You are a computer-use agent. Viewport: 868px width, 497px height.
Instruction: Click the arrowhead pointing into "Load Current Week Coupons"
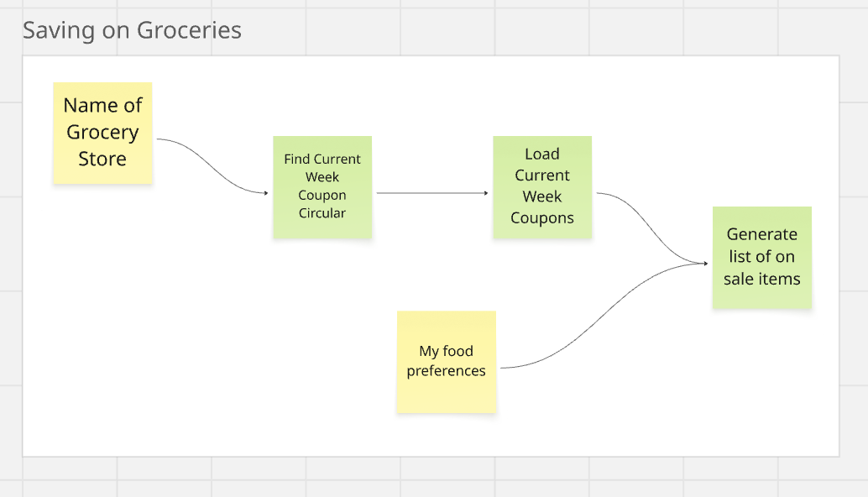pyautogui.click(x=485, y=193)
